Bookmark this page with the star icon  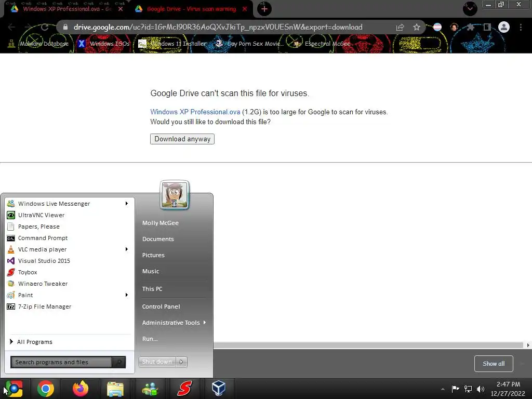[417, 27]
